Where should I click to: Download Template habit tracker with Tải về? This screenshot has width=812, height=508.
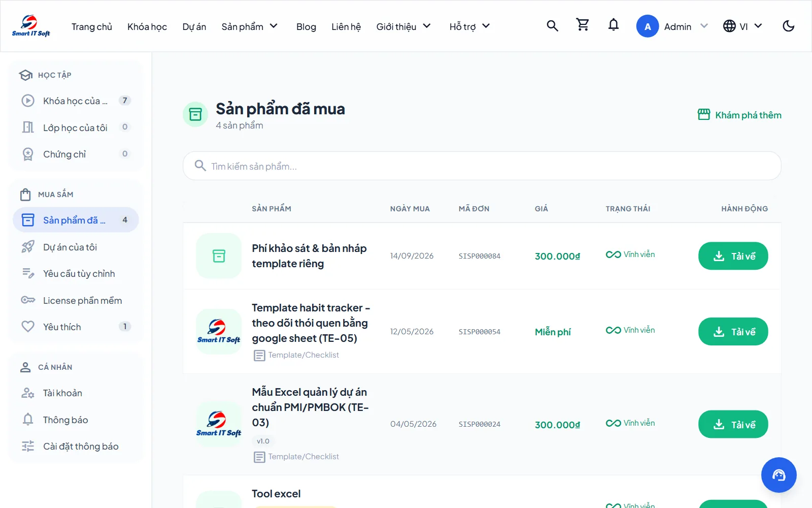point(733,332)
